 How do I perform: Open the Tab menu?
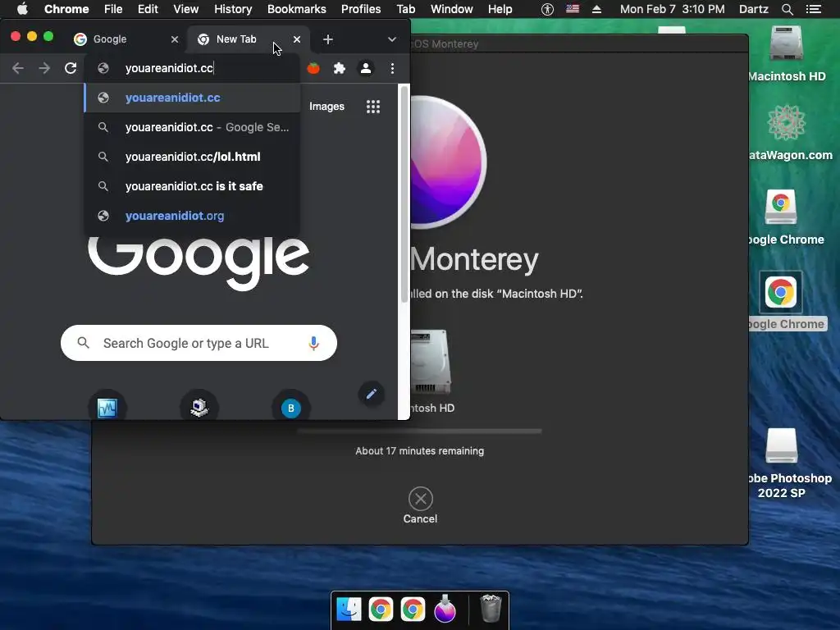(x=405, y=9)
